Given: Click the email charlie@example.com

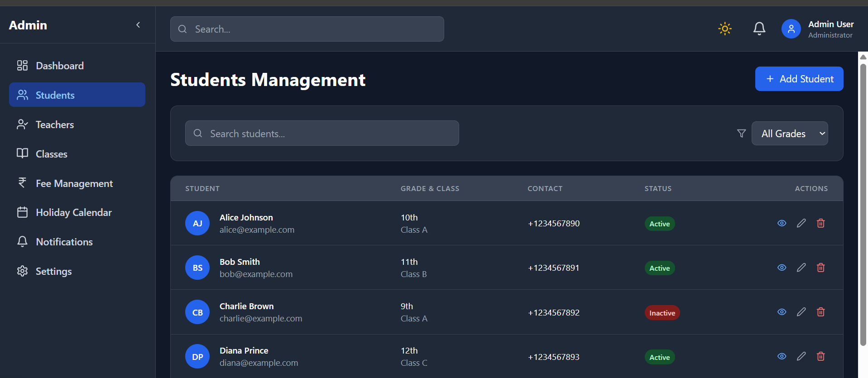Looking at the screenshot, I should [261, 318].
